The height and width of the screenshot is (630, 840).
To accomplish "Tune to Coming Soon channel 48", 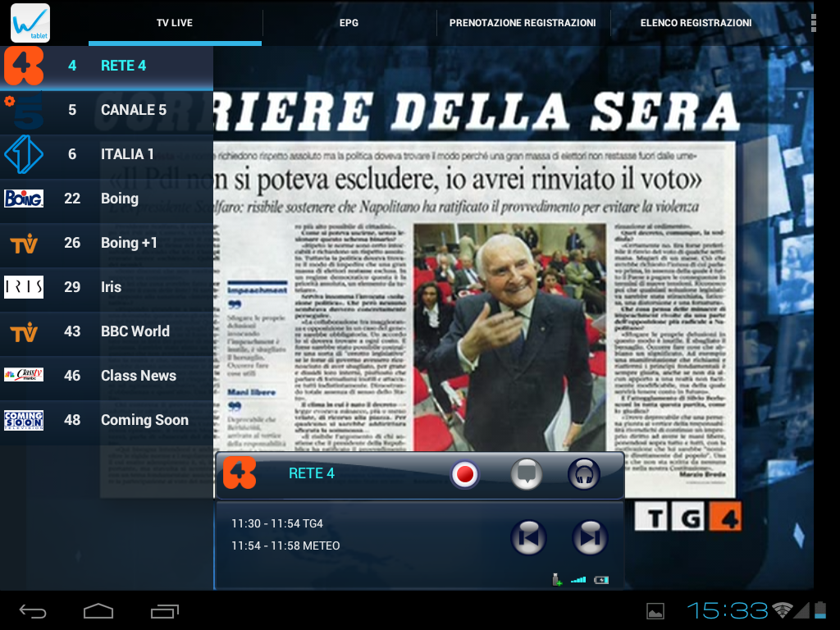I will (x=107, y=421).
